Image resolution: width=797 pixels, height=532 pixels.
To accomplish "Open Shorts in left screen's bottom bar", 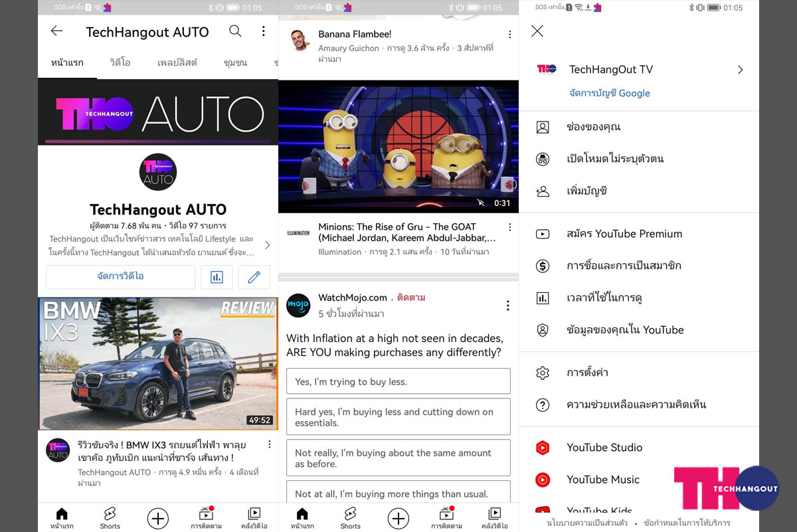I will point(110,518).
